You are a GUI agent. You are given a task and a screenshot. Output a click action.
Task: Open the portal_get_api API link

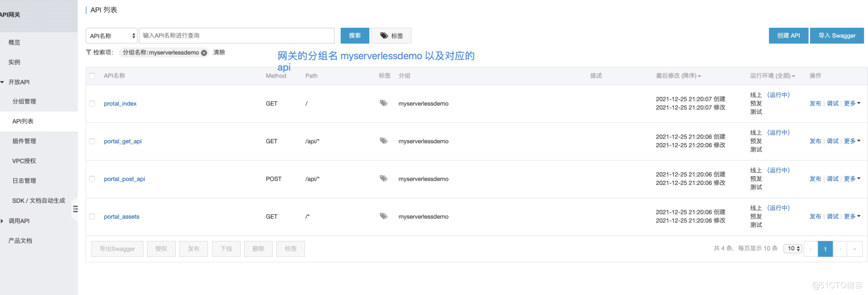coord(123,141)
